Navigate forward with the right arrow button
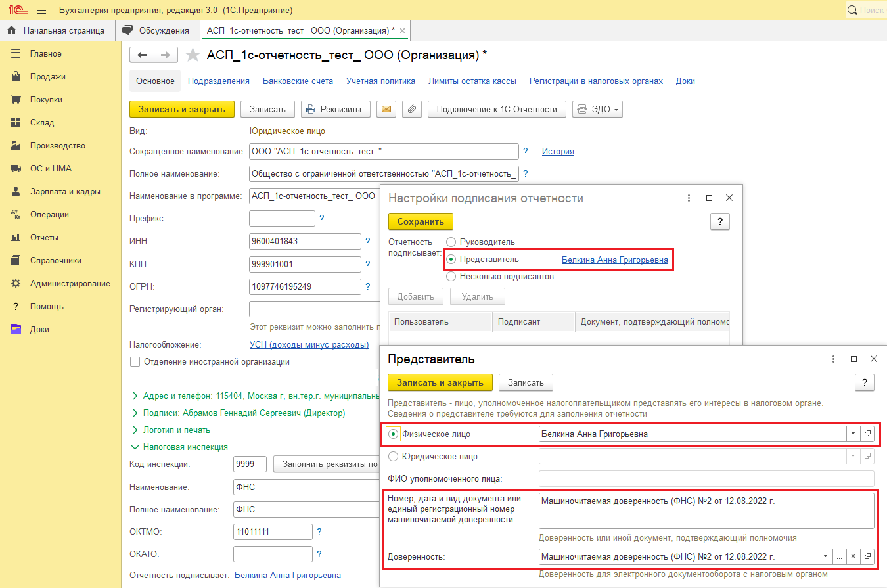Image resolution: width=887 pixels, height=588 pixels. (x=166, y=55)
